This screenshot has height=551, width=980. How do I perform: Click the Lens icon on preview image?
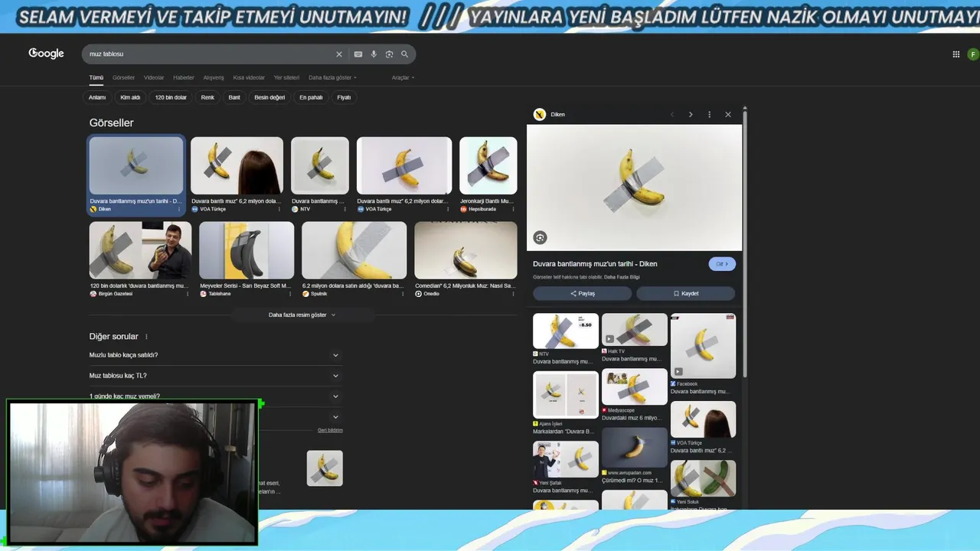[540, 238]
